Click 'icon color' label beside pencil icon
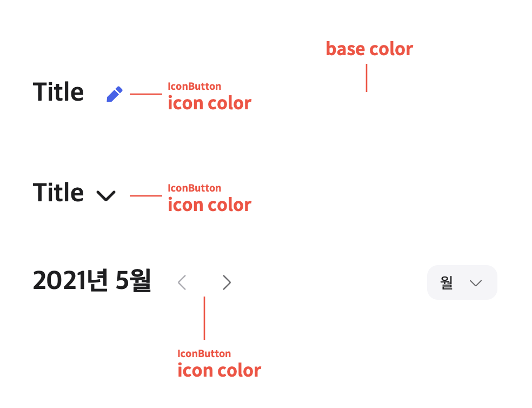This screenshot has height=408, width=532. coord(210,103)
